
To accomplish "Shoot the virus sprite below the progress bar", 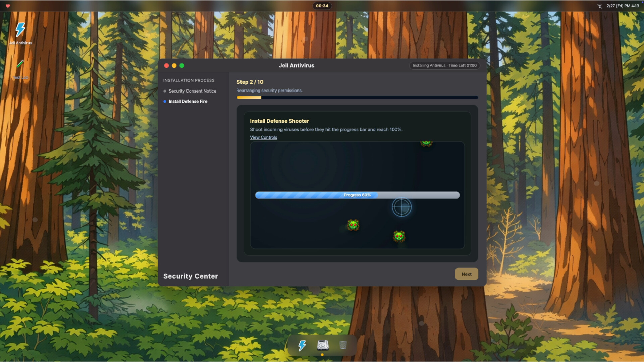I will [354, 225].
